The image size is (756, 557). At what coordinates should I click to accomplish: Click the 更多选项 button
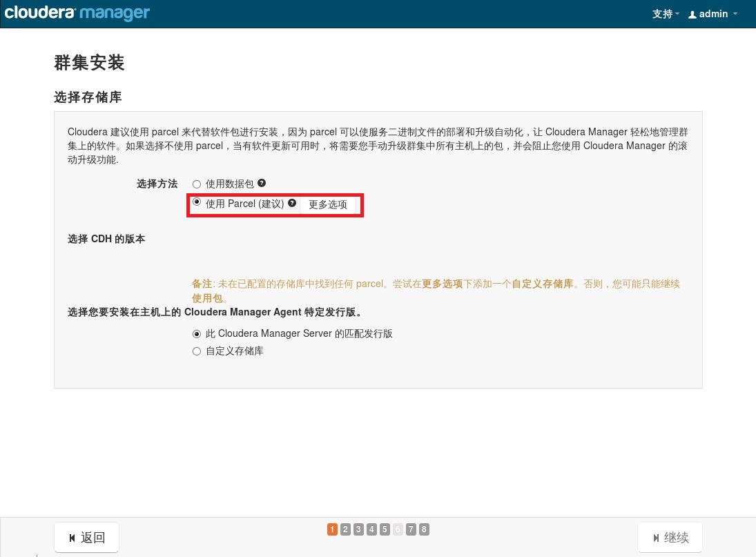pos(328,205)
